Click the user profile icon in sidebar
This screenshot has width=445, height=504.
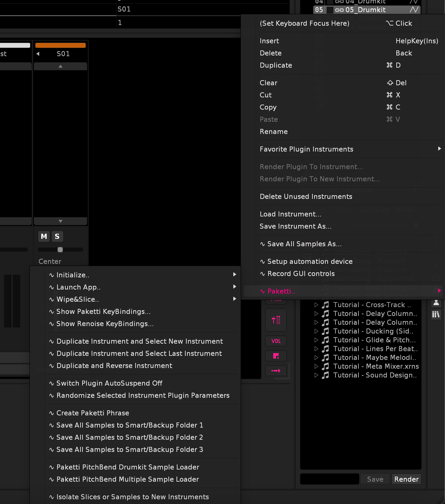(x=436, y=303)
